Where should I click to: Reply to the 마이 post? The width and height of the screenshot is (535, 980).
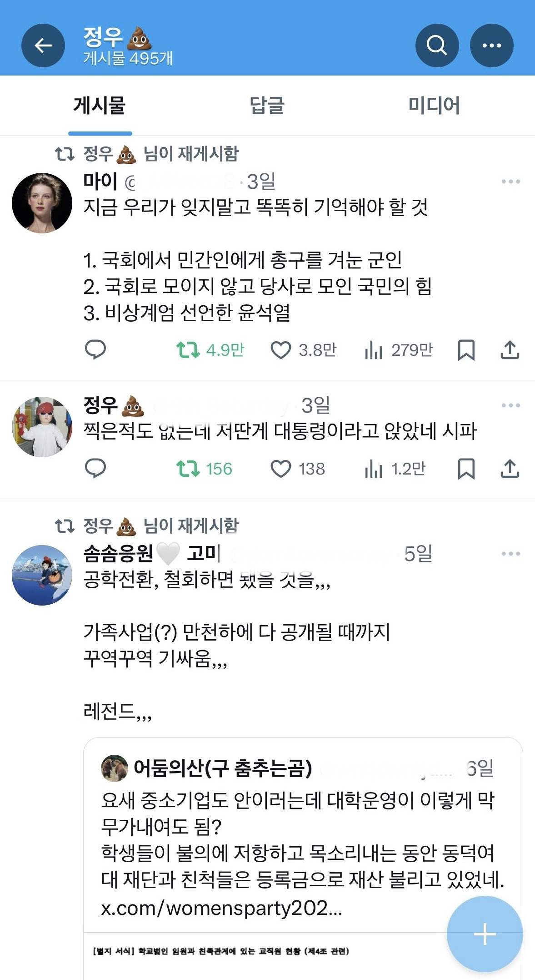tap(95, 350)
